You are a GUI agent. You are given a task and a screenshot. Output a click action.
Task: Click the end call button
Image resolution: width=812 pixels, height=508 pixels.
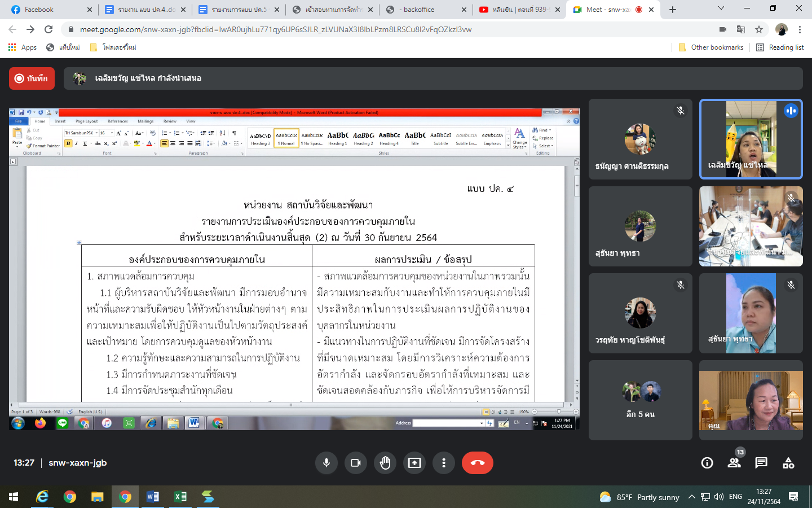tap(477, 463)
